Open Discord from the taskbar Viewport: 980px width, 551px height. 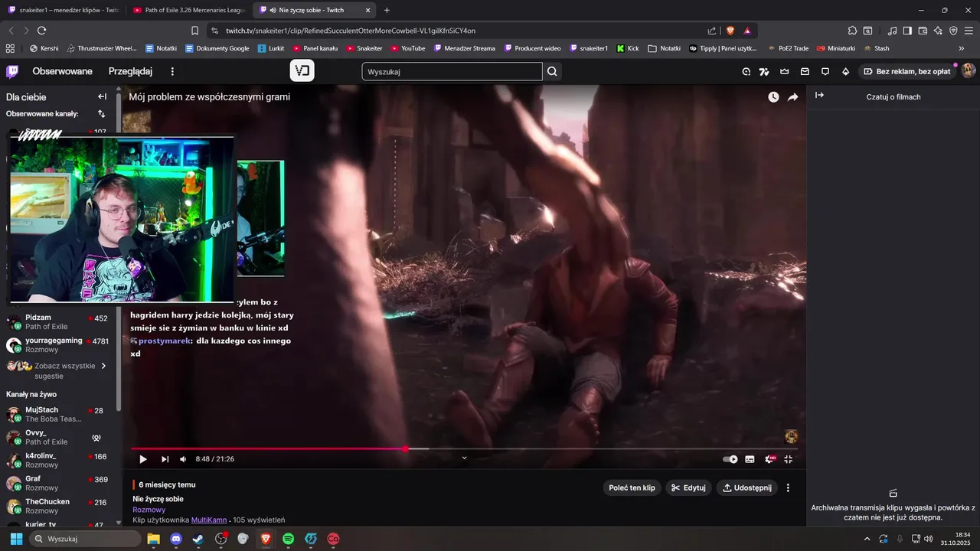pos(175,539)
